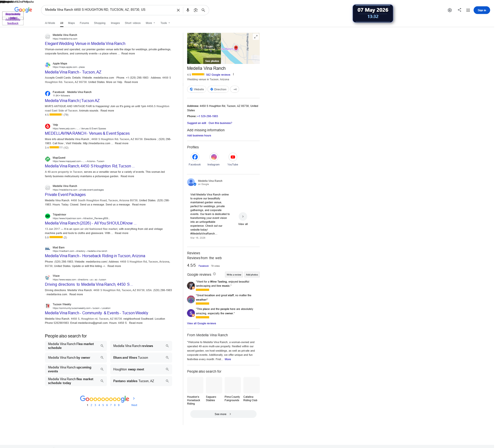The width and height of the screenshot is (497, 448).
Task: Expand 'More' in From Medella Vina Ranch
Action: 228,359
